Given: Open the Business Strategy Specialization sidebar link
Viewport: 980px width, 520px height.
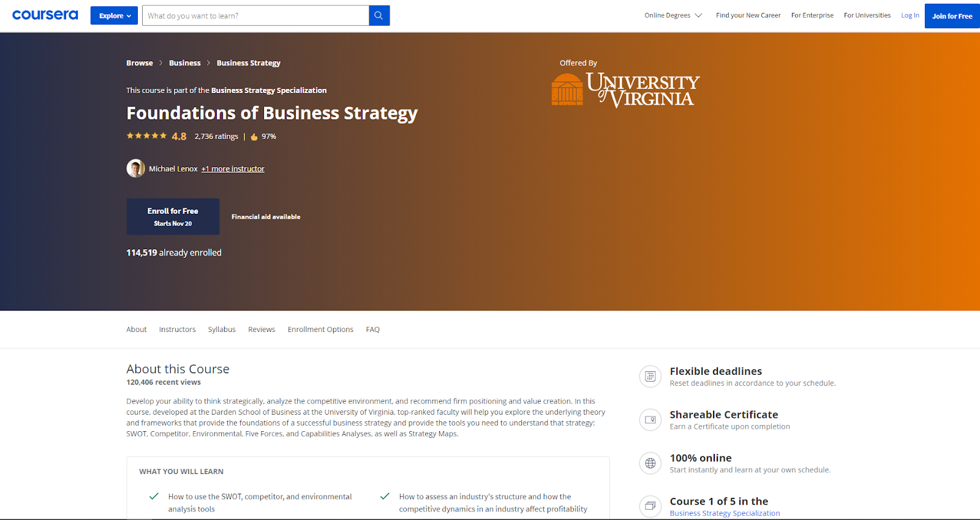Looking at the screenshot, I should tap(725, 513).
